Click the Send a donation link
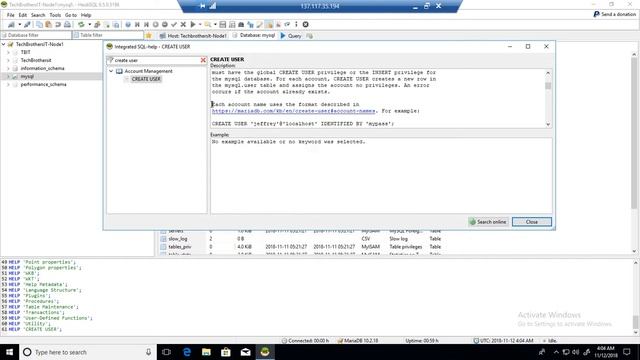Screen dimensions: 640x360 [615, 14]
